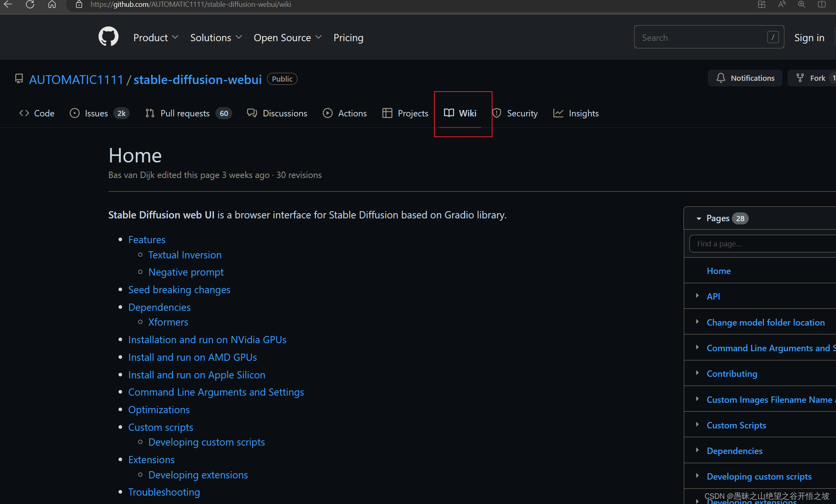Expand the API page entry
Image resolution: width=836 pixels, height=504 pixels.
click(697, 296)
